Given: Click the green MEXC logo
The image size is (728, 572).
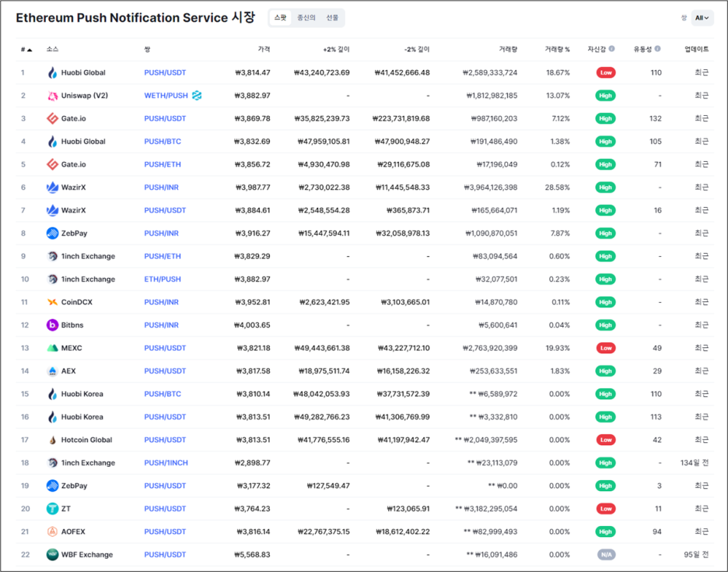Looking at the screenshot, I should [52, 348].
